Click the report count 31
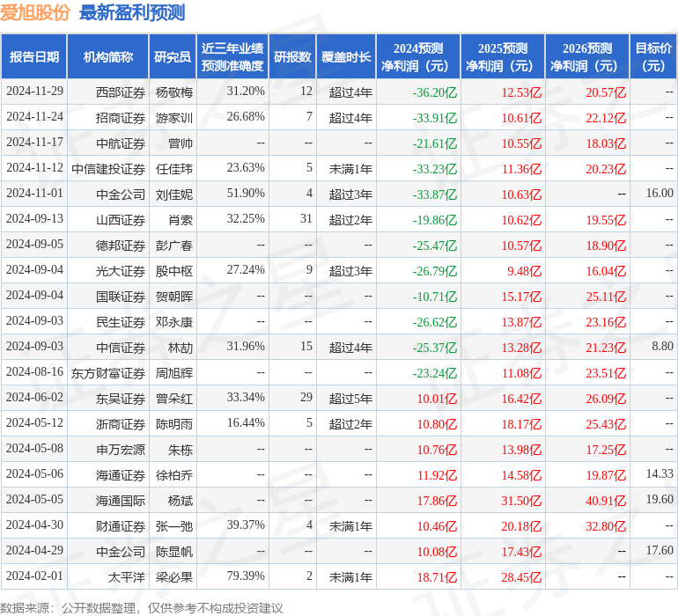Image resolution: width=678 pixels, height=616 pixels. point(306,219)
